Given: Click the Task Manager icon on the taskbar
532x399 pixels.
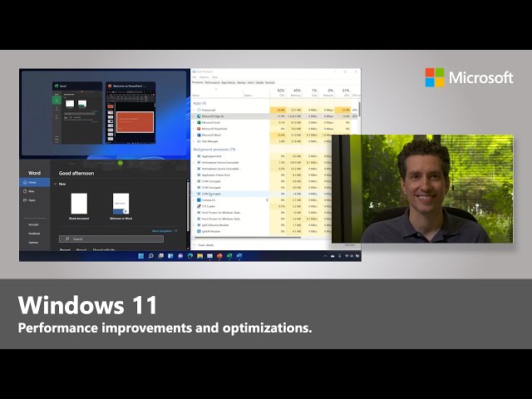Looking at the screenshot, I should (x=210, y=256).
